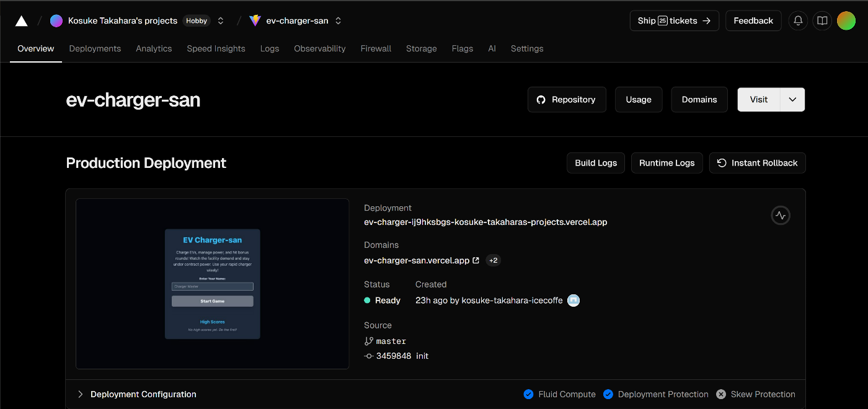Open the team switcher chevrons
Image resolution: width=868 pixels, height=409 pixels.
[221, 20]
